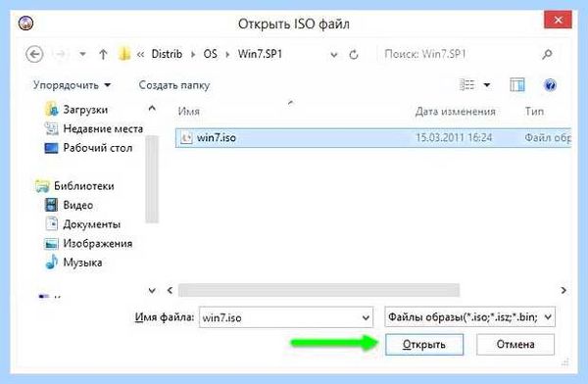588x384 pixels.
Task: Click the search magnifier icon
Action: [x=547, y=55]
